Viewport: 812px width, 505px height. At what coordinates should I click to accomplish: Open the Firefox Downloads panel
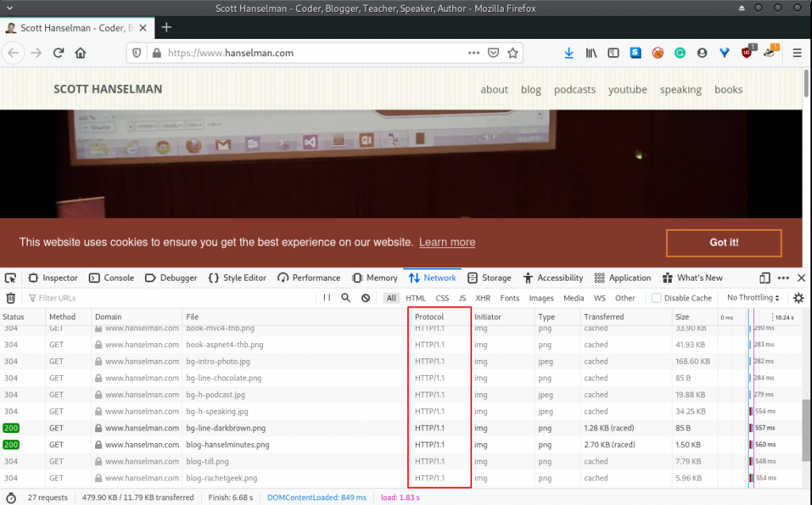(x=569, y=53)
